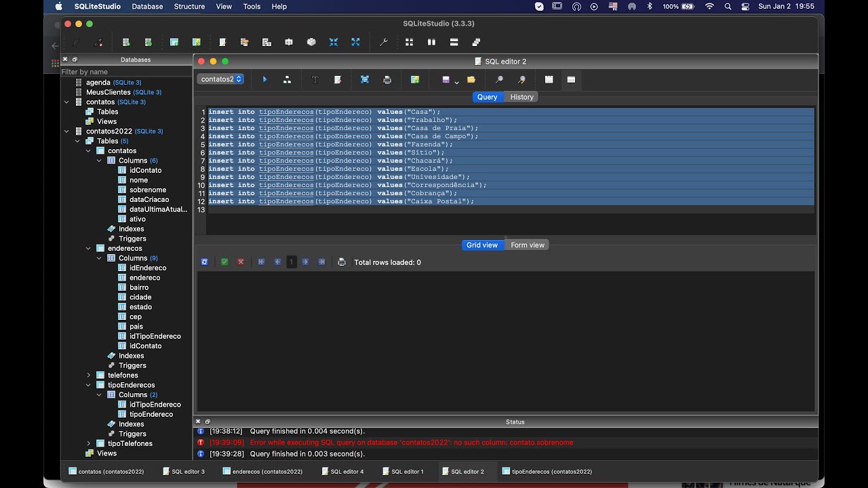The image size is (868, 488).
Task: Open the Structure menu
Action: click(x=189, y=6)
